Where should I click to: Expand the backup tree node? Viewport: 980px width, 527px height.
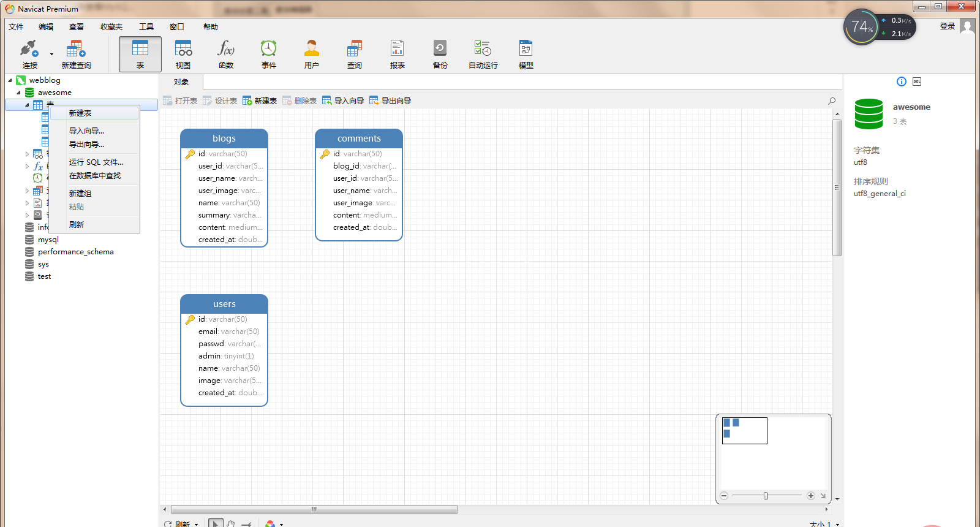click(x=27, y=215)
